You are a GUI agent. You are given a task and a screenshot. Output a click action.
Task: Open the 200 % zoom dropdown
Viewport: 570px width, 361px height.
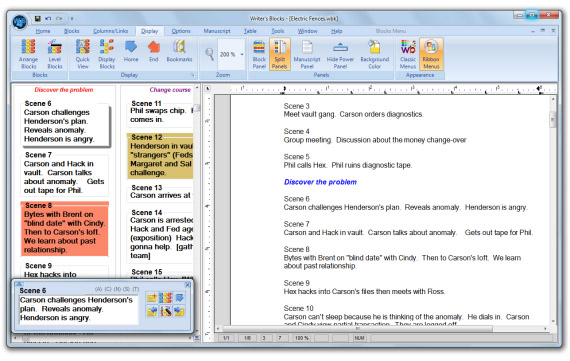[242, 55]
